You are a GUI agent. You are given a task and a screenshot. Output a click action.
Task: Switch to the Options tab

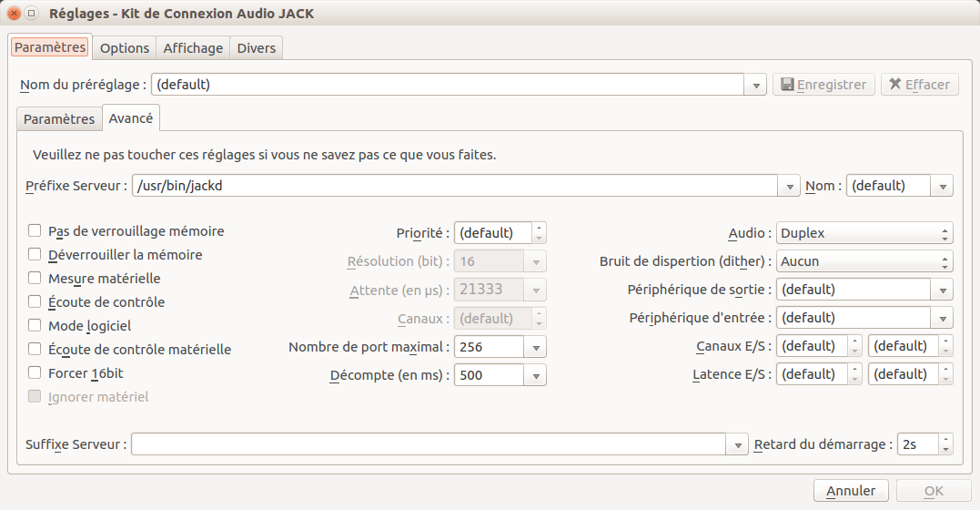tap(125, 48)
